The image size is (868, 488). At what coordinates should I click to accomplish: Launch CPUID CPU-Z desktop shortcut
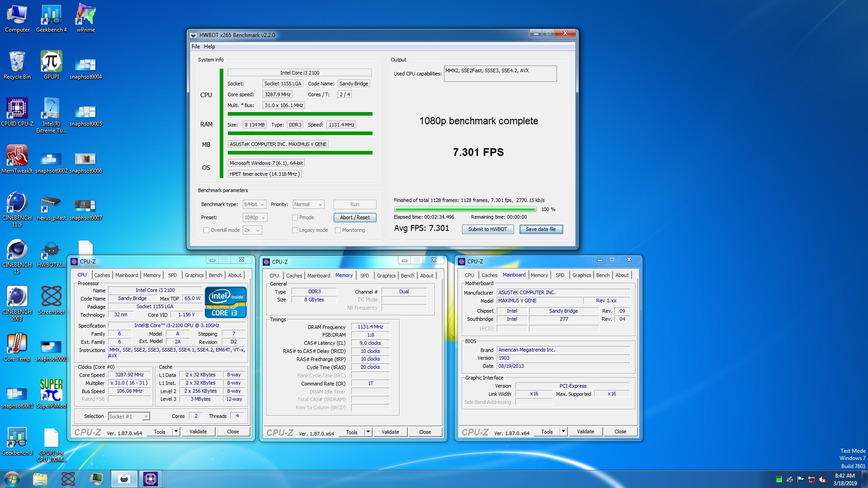pos(17,113)
